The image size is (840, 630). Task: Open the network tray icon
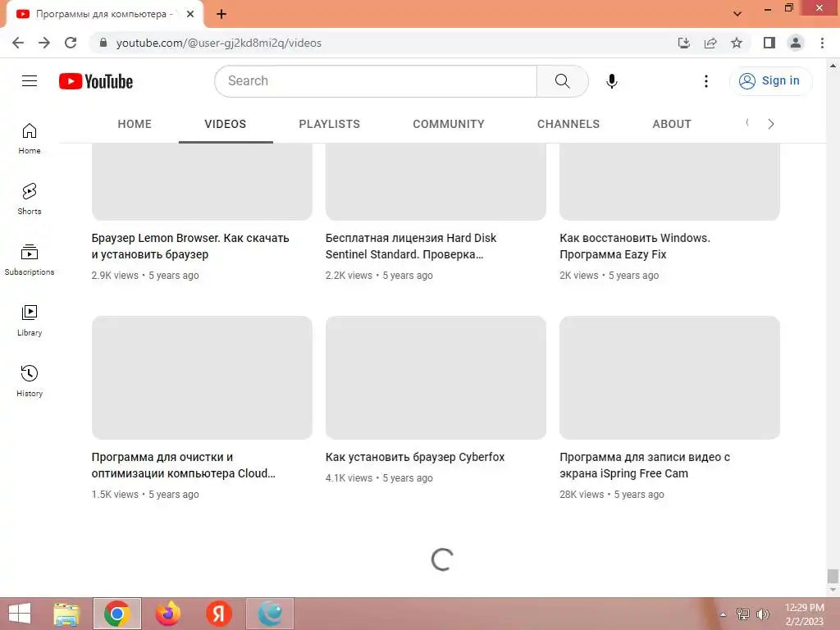pos(743,614)
